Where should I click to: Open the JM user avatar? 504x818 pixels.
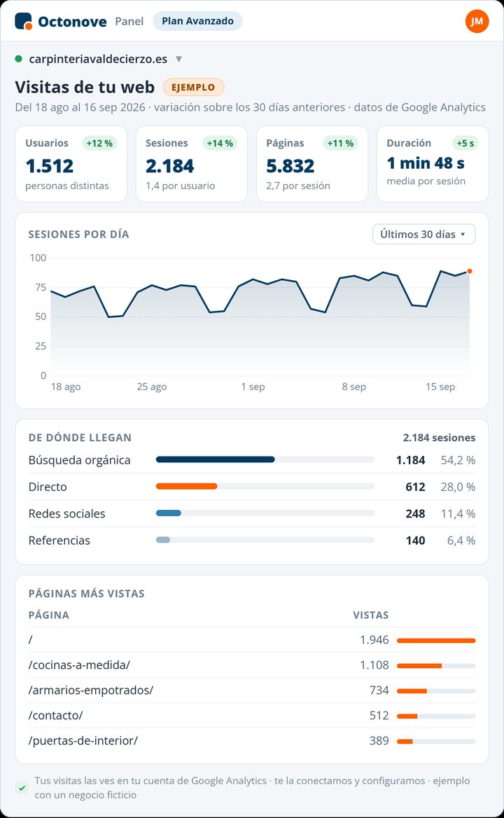(x=477, y=22)
